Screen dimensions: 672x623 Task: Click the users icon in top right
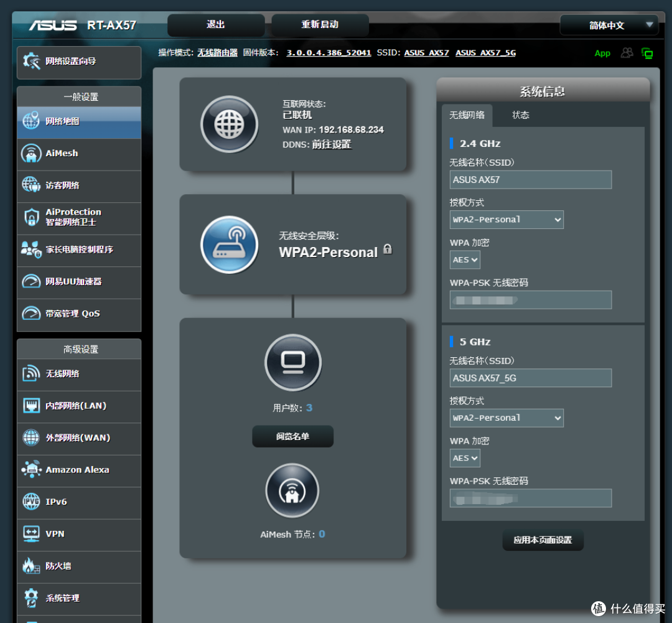coord(627,53)
